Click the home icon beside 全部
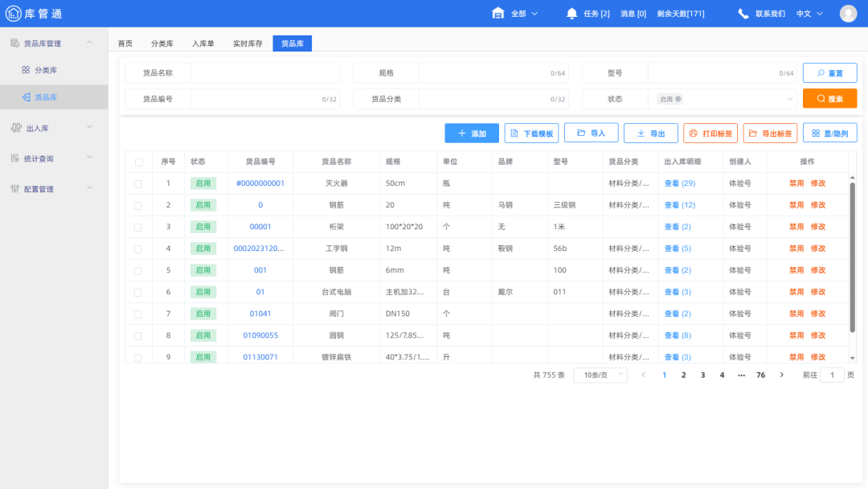The height and width of the screenshot is (489, 868). point(498,13)
